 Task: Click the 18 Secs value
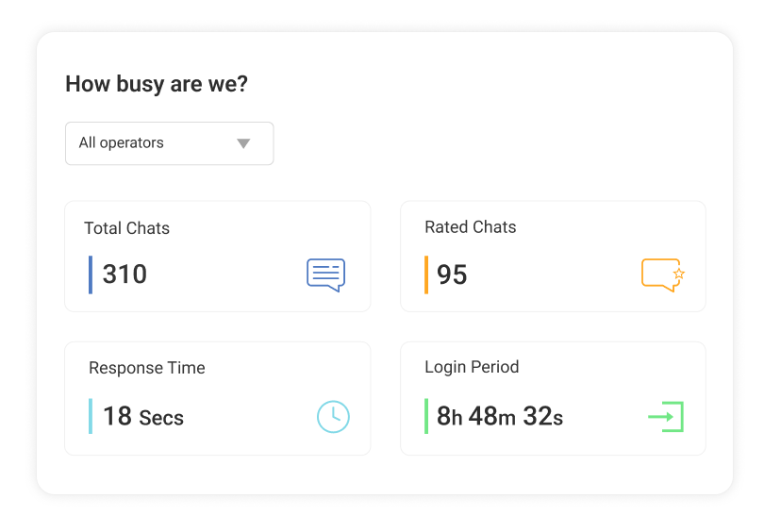pyautogui.click(x=143, y=416)
